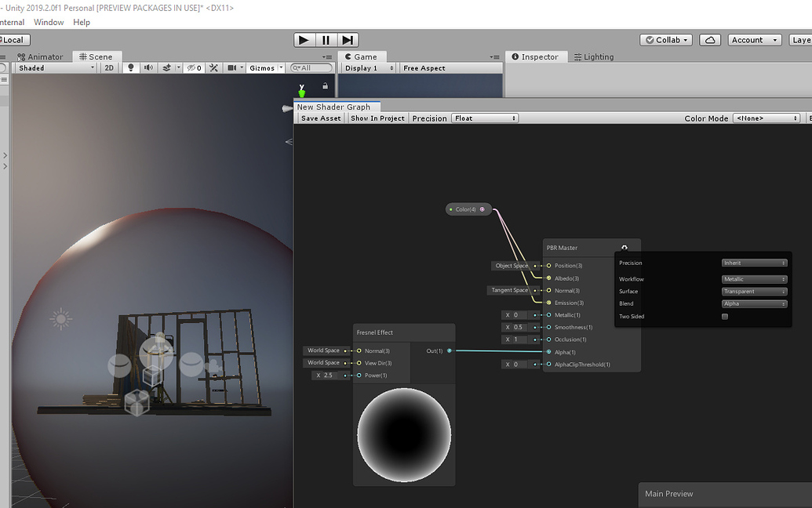Toggle scene audio speaker icon

click(x=148, y=67)
